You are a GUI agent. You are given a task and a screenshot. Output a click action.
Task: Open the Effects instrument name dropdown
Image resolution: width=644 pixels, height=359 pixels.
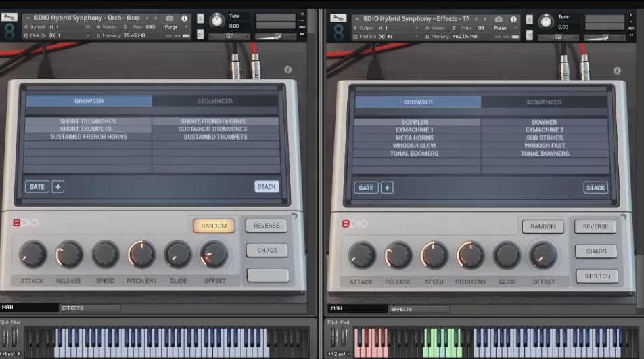(357, 20)
